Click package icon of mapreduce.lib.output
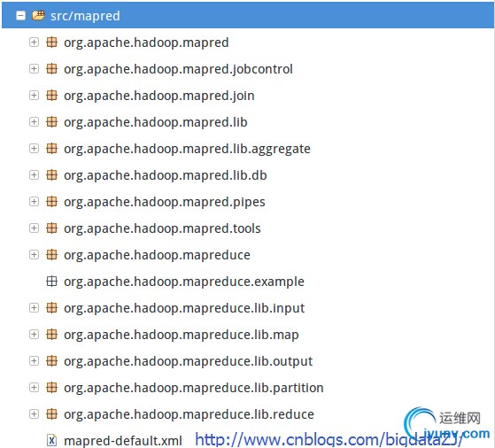 pos(51,360)
